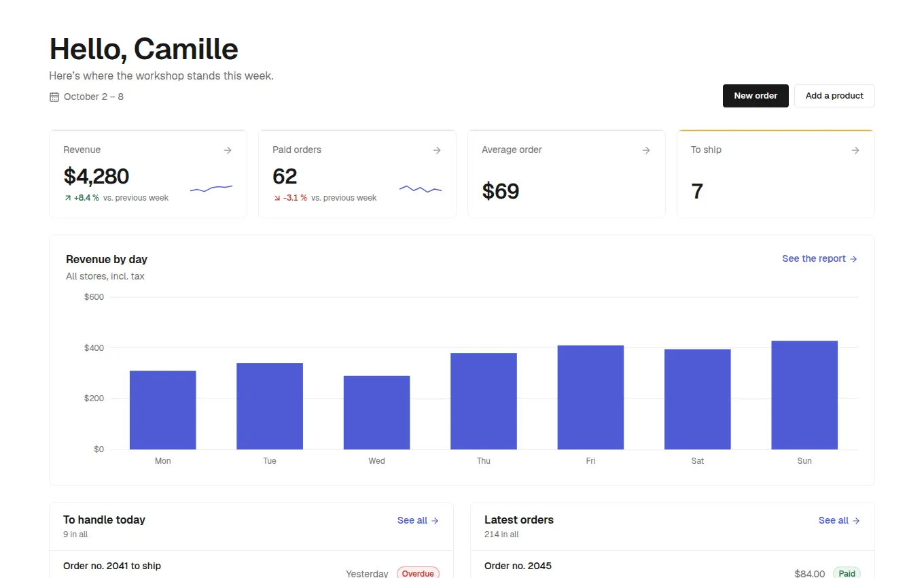Click the $4,280 revenue value

click(96, 177)
